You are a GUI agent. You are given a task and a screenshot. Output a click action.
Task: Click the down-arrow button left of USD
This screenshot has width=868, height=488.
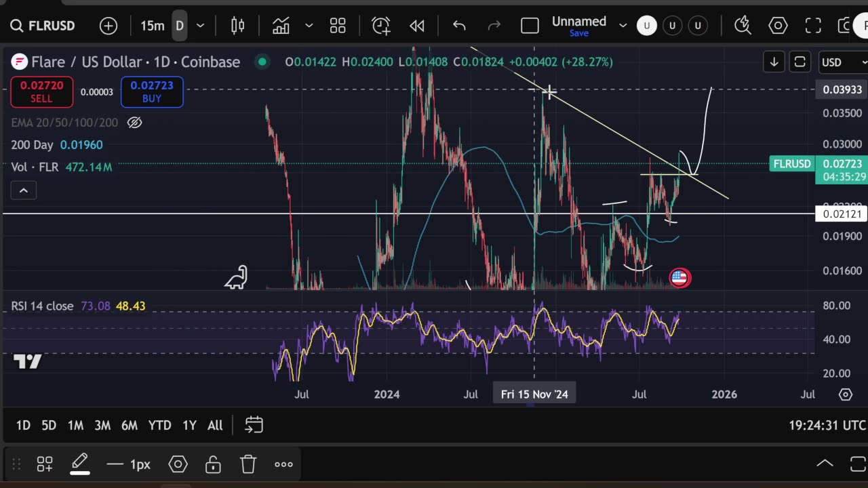point(774,62)
